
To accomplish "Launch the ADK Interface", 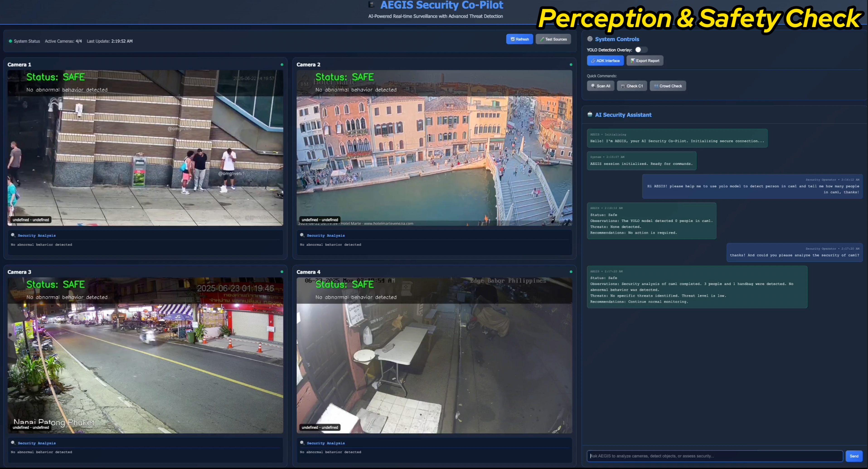I will pos(605,61).
